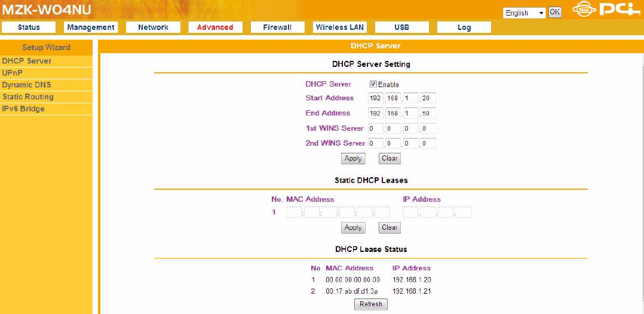The image size is (644, 314).
Task: Click last IP Address field in Static Leases
Action: point(464,212)
